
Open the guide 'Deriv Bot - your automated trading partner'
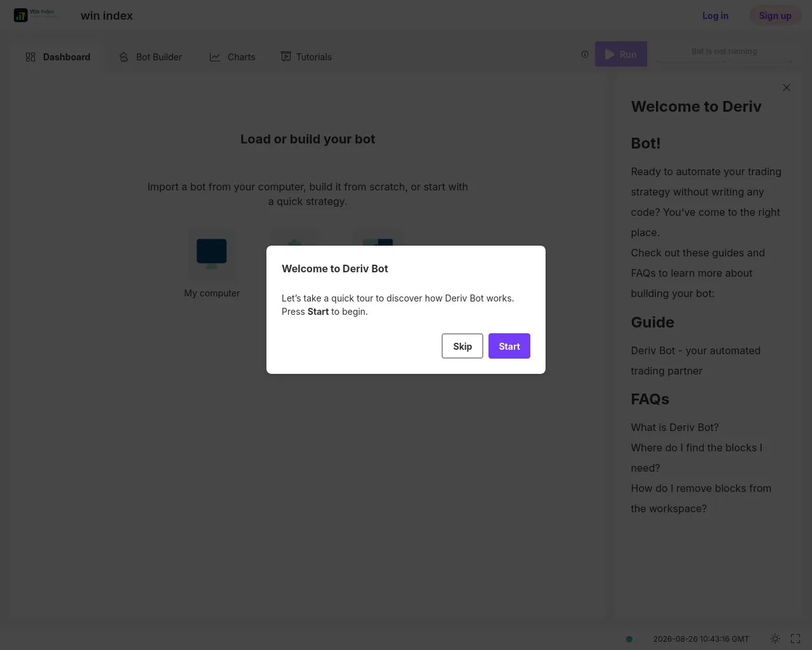tap(696, 361)
